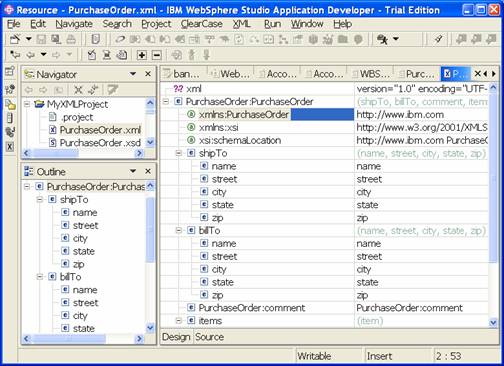
Task: Click the XML perspective X icon in sidebar
Action: click(x=10, y=146)
